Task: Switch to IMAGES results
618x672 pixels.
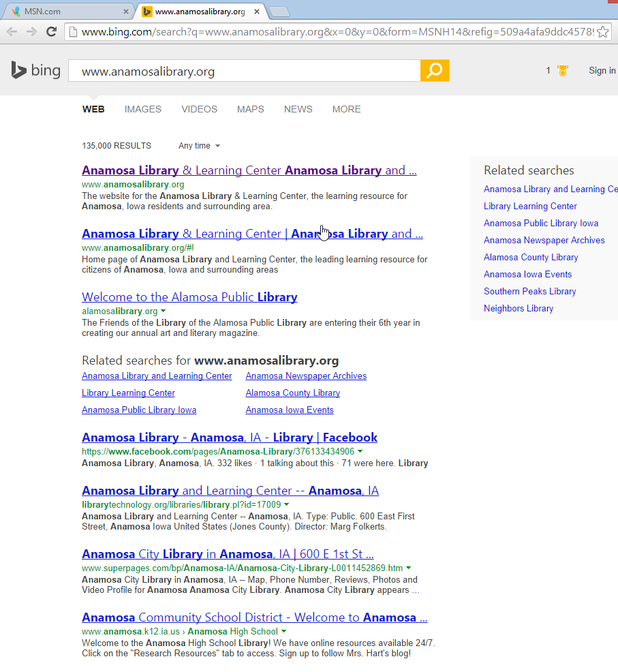Action: [x=142, y=109]
